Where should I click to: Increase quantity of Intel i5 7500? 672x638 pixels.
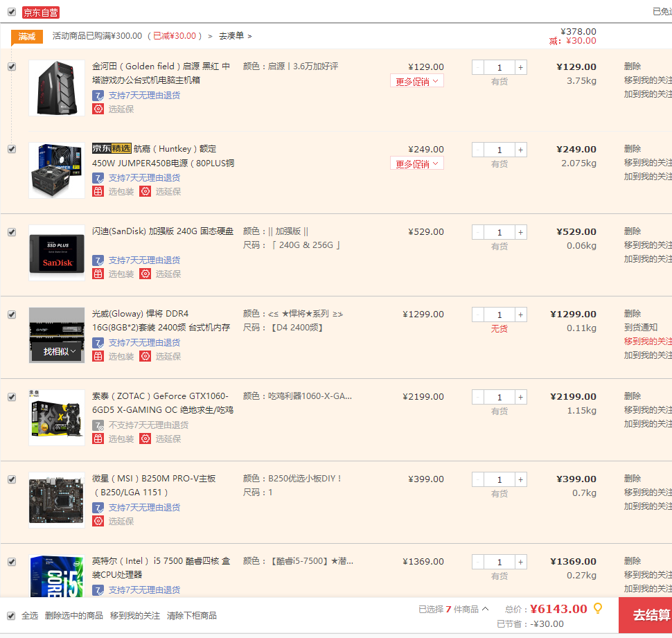coord(521,562)
